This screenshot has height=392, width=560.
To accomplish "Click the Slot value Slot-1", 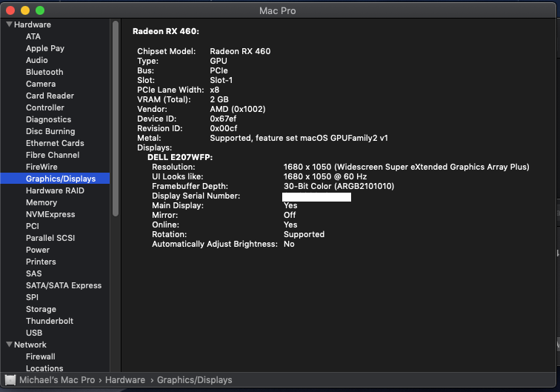I will pyautogui.click(x=221, y=80).
